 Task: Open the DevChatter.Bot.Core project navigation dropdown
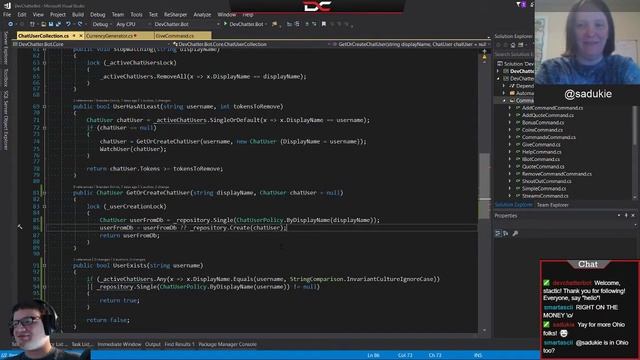(x=92, y=44)
